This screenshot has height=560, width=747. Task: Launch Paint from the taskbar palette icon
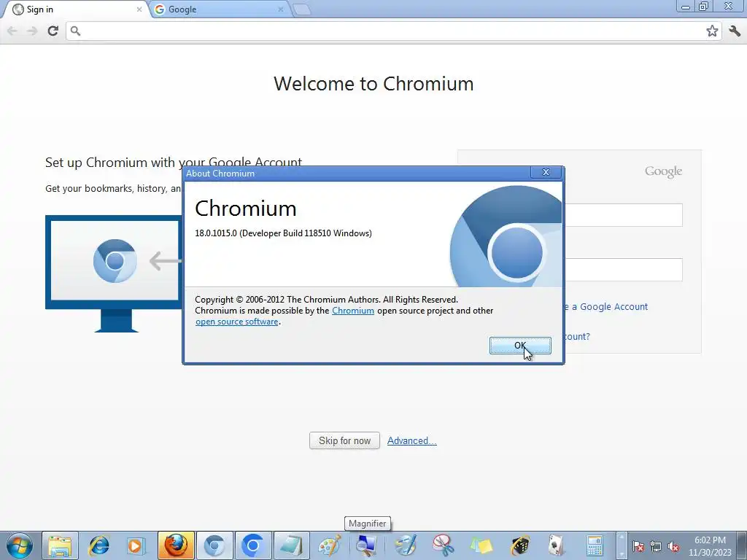[329, 545]
